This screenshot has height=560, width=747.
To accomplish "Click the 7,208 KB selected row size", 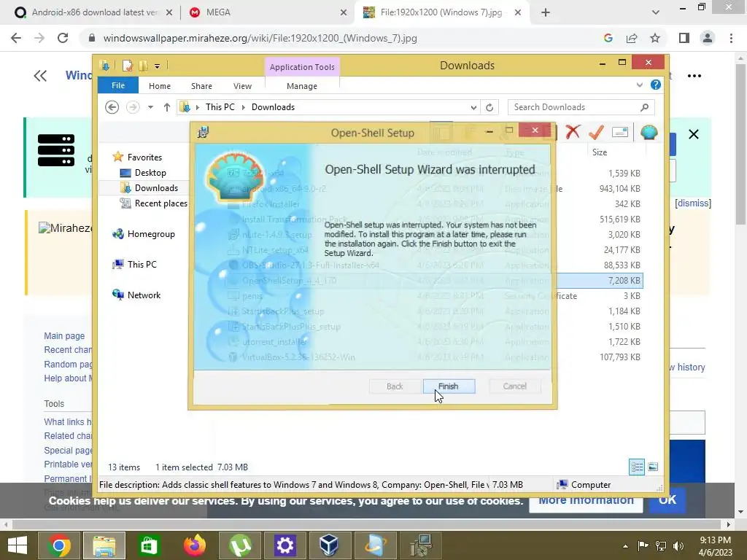I will point(624,281).
